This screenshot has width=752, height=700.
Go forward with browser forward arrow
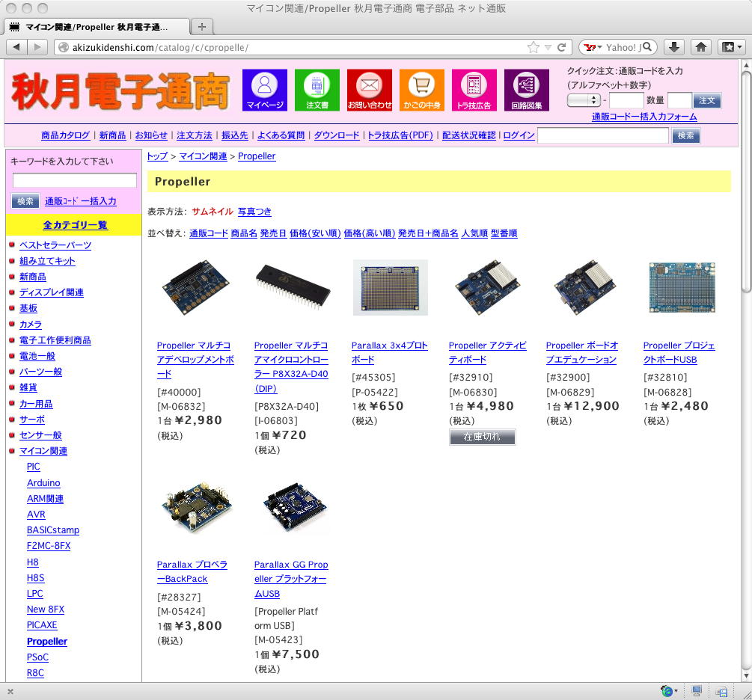[x=37, y=47]
